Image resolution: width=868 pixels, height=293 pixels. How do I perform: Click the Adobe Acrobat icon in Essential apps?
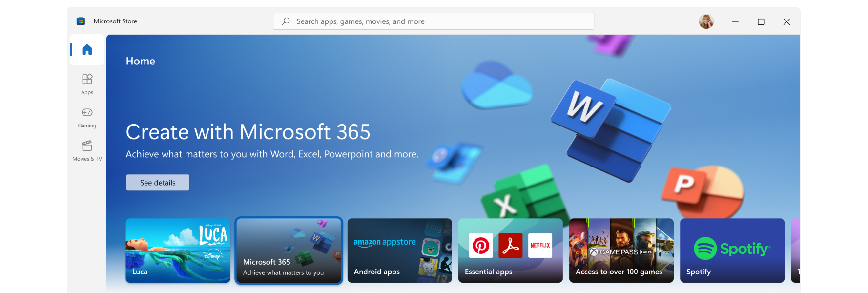click(x=511, y=246)
